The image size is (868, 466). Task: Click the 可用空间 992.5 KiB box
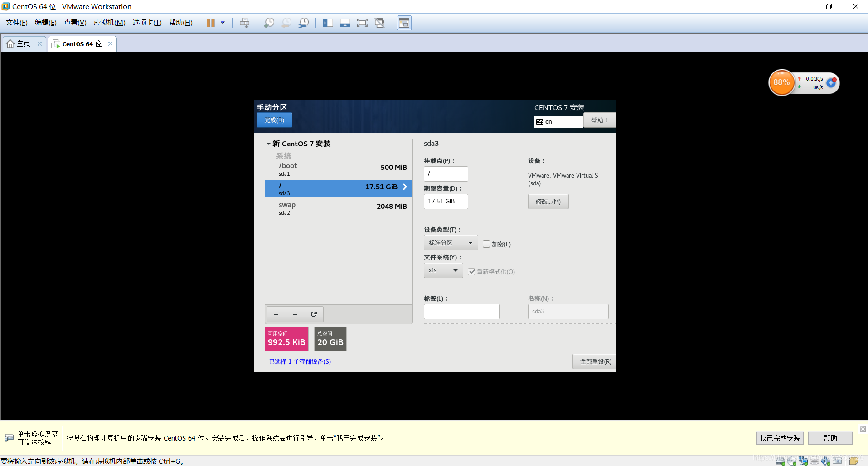pos(286,339)
